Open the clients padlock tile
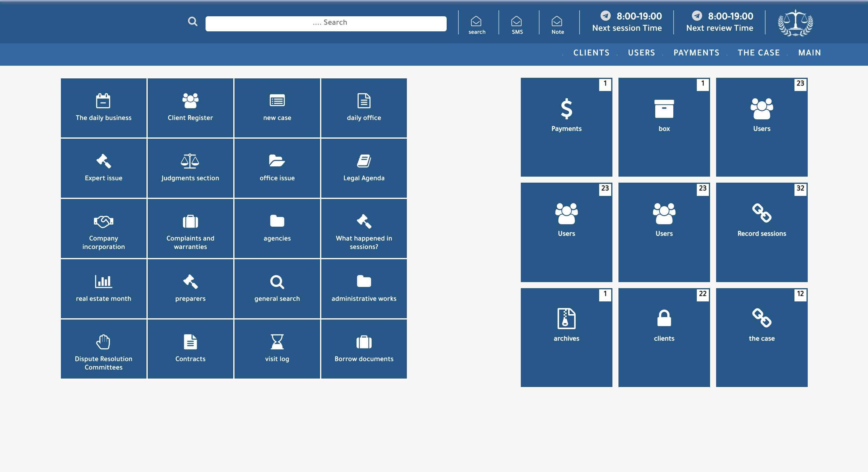The height and width of the screenshot is (472, 868). (x=664, y=337)
